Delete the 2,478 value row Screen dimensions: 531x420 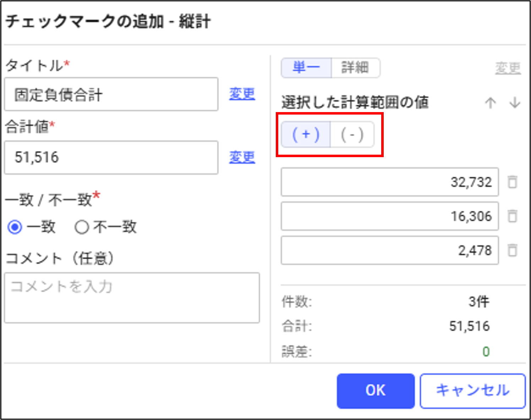pyautogui.click(x=512, y=250)
